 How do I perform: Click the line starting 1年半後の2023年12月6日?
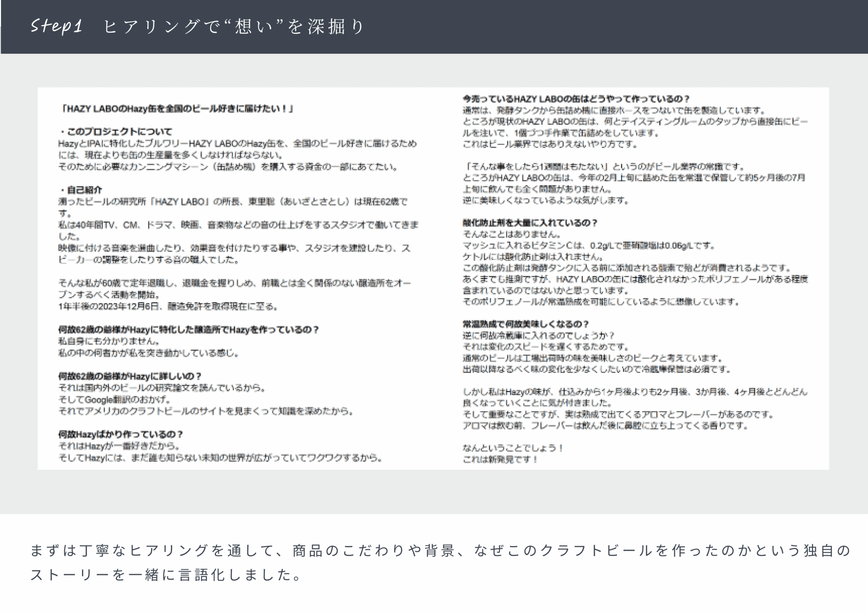pos(168,306)
